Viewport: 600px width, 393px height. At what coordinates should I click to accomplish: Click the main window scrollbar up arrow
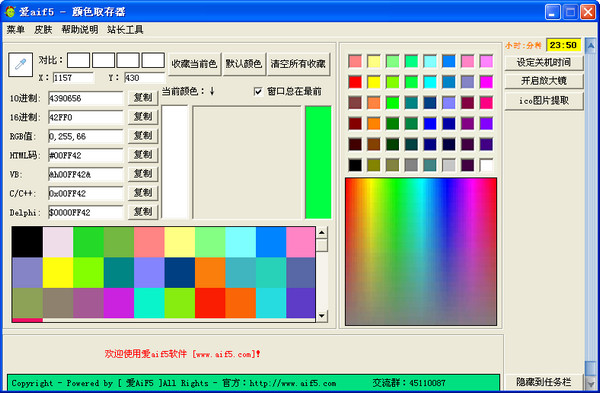(x=591, y=47)
